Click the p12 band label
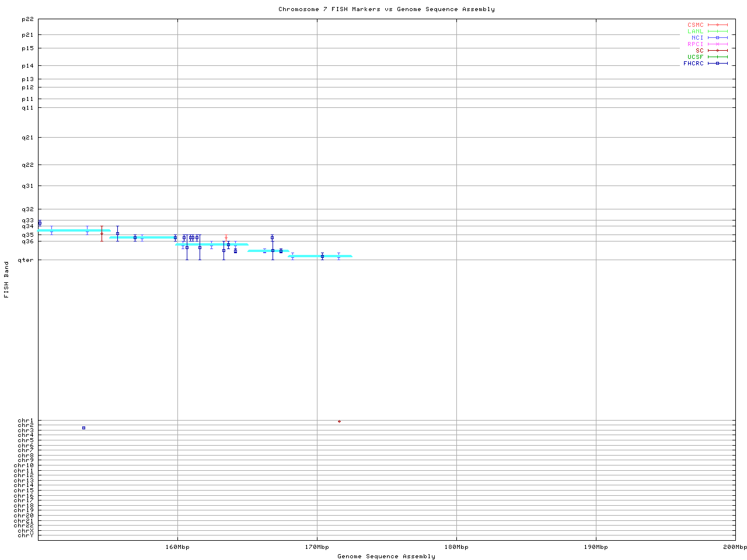Image resolution: width=747 pixels, height=560 pixels. pos(27,87)
